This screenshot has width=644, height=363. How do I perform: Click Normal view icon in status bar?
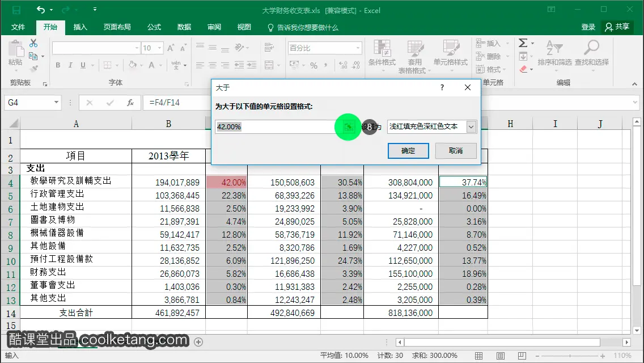pyautogui.click(x=479, y=356)
